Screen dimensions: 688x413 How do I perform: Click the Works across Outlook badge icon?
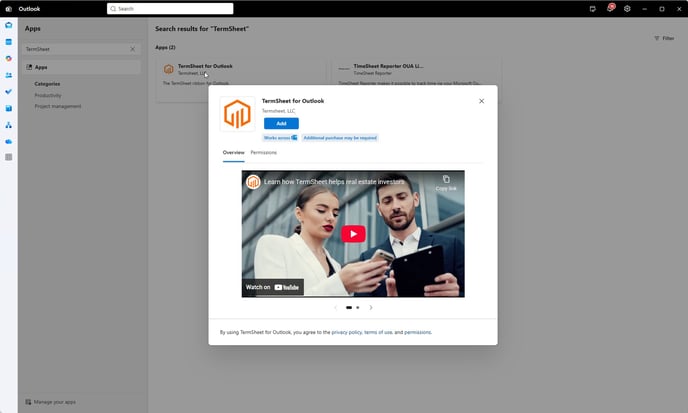coord(294,138)
